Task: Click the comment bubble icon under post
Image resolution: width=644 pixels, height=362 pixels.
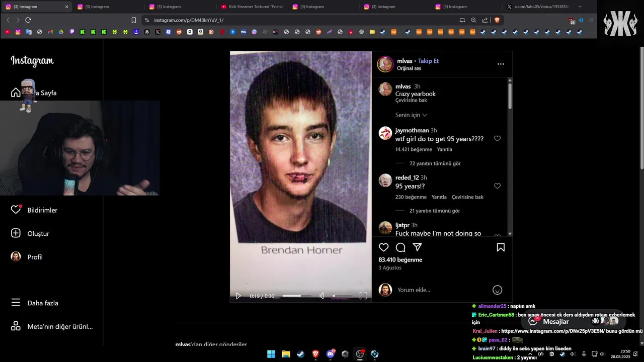Action: 400,247
